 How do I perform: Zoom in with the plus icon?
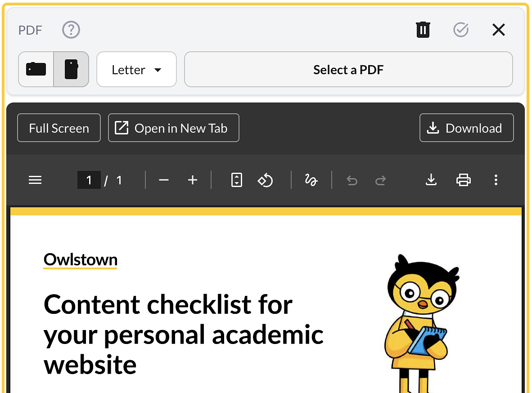tap(193, 180)
